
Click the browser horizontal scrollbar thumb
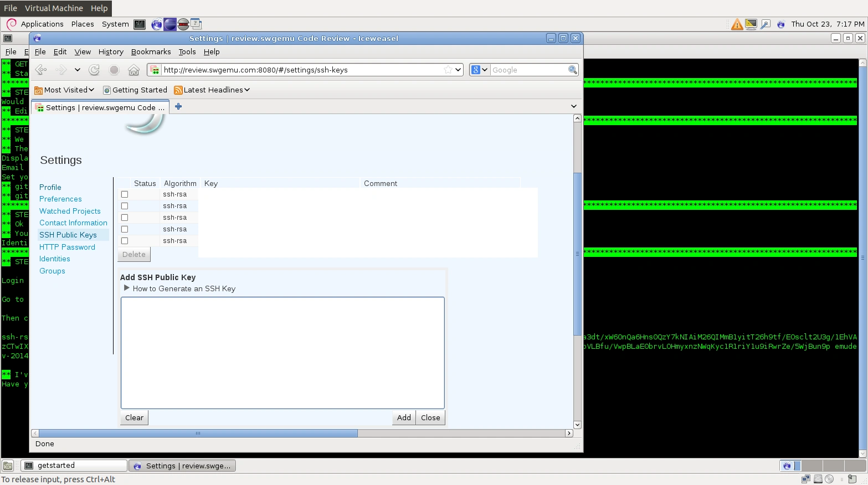click(198, 434)
